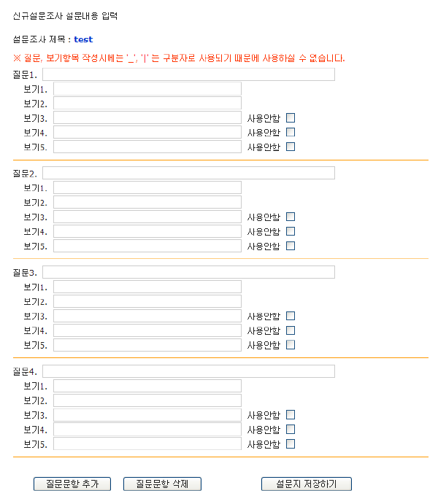
Task: Check 사용안함 for 질문4 보기5
Action: pos(291,443)
